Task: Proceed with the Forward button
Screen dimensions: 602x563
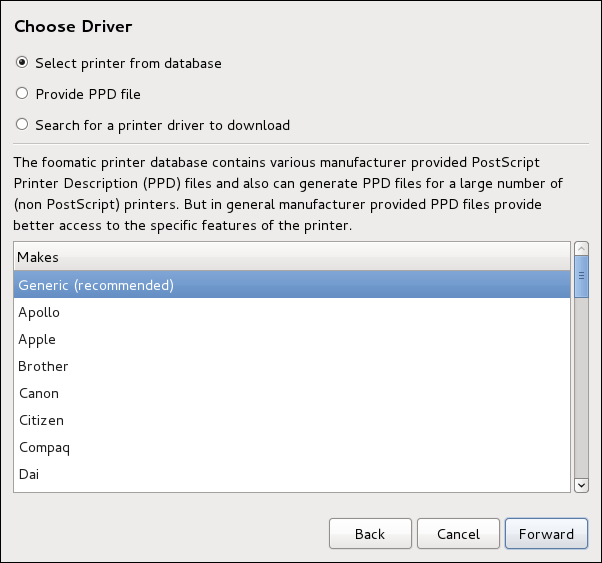Action: (x=546, y=533)
